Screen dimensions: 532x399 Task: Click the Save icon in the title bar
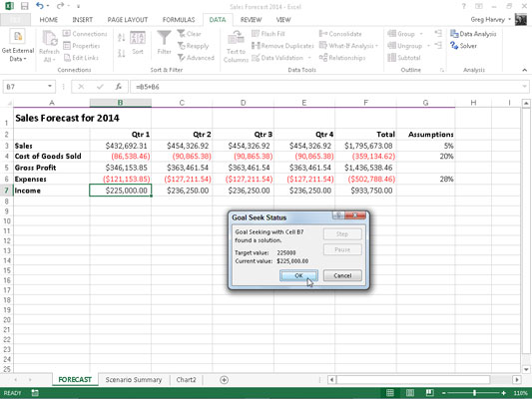coord(24,6)
